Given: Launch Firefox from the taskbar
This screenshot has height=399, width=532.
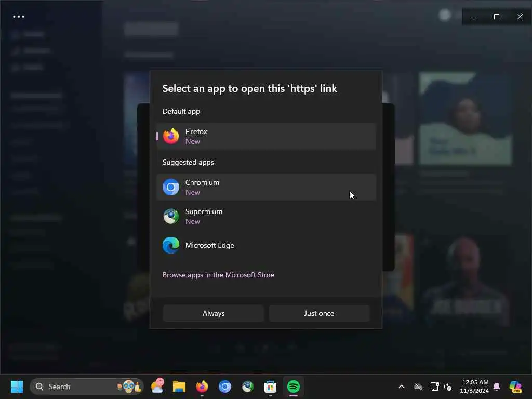Looking at the screenshot, I should 202,387.
